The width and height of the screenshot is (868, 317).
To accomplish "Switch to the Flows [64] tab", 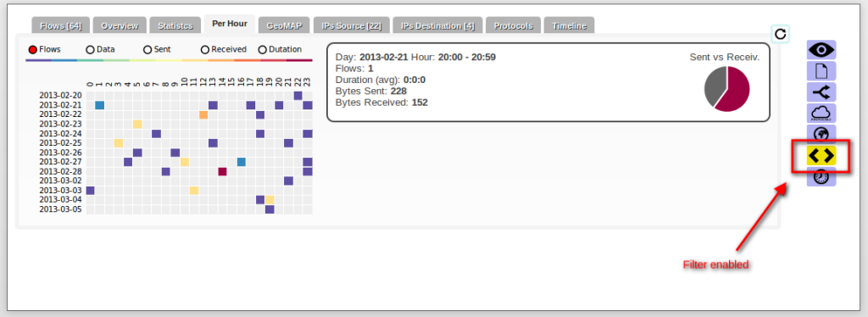I will coord(61,25).
